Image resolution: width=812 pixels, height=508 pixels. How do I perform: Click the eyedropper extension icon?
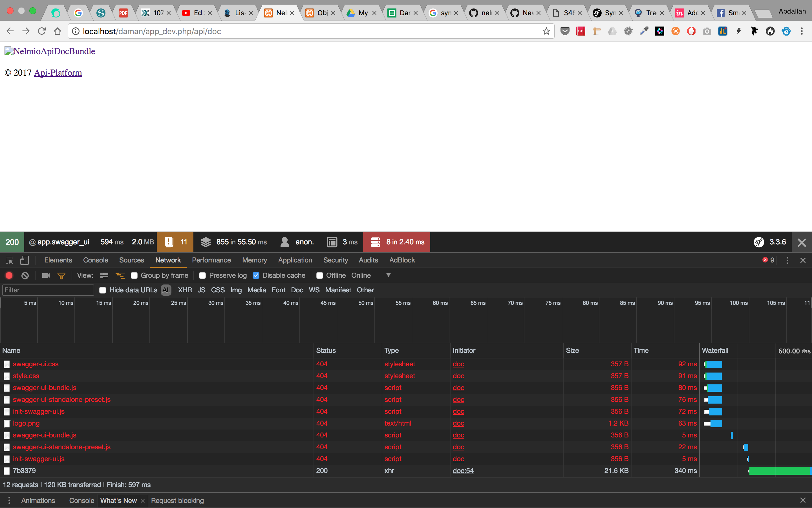pyautogui.click(x=644, y=31)
